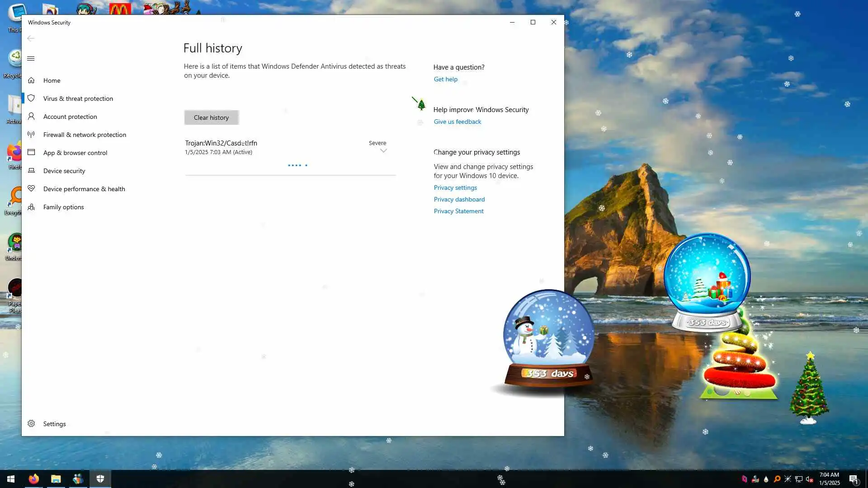Open Firefox from the taskbar
The width and height of the screenshot is (868, 488).
pyautogui.click(x=34, y=479)
